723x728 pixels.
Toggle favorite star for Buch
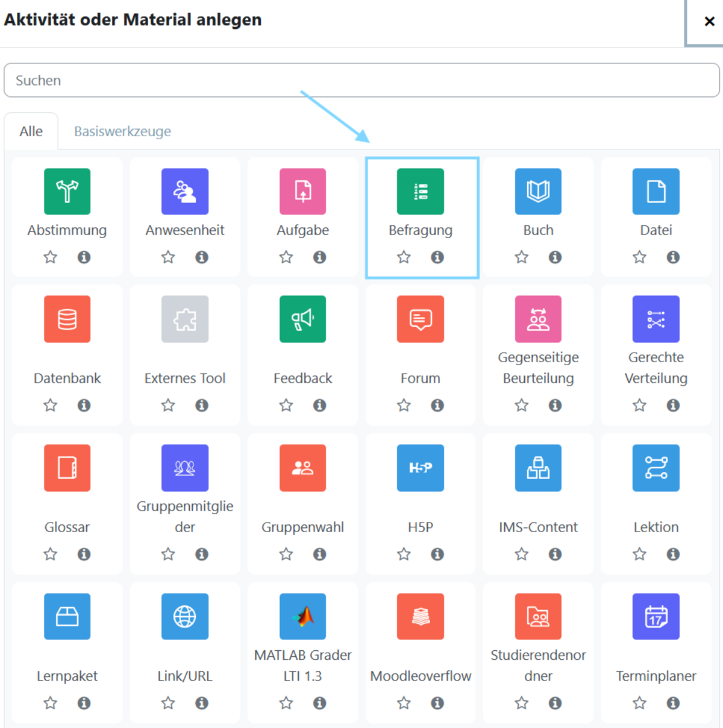tap(522, 257)
